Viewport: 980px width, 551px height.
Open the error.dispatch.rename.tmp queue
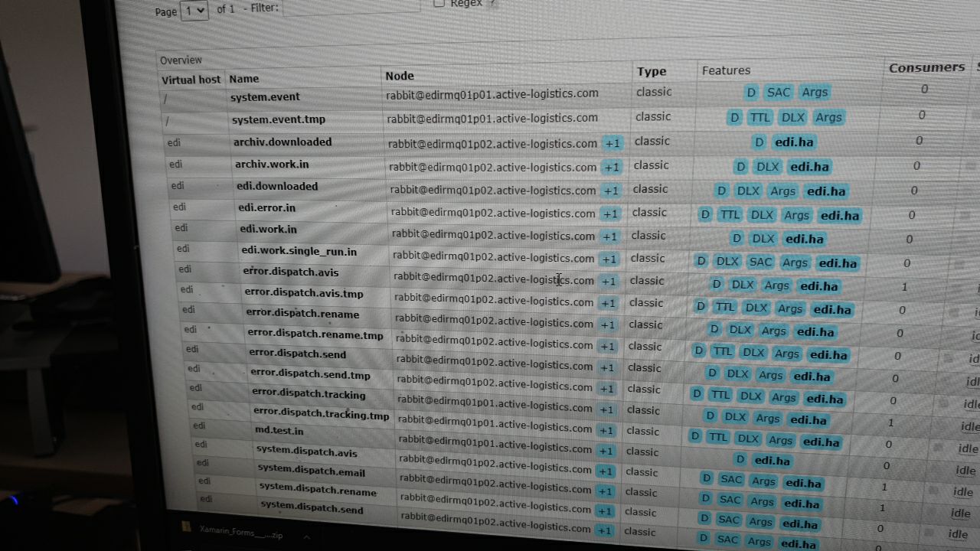(315, 334)
